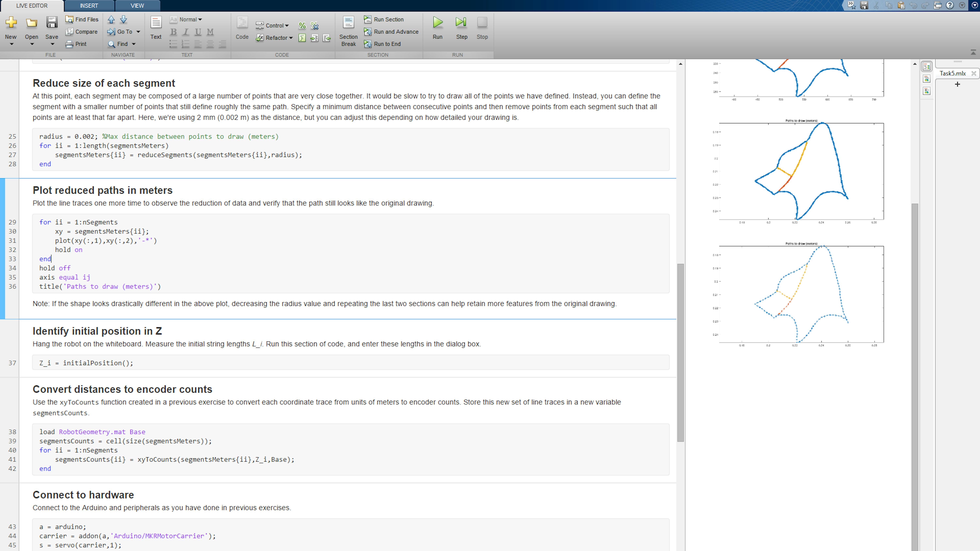
Task: Click Favorite commands icon in quick access bar
Action: point(852,5)
